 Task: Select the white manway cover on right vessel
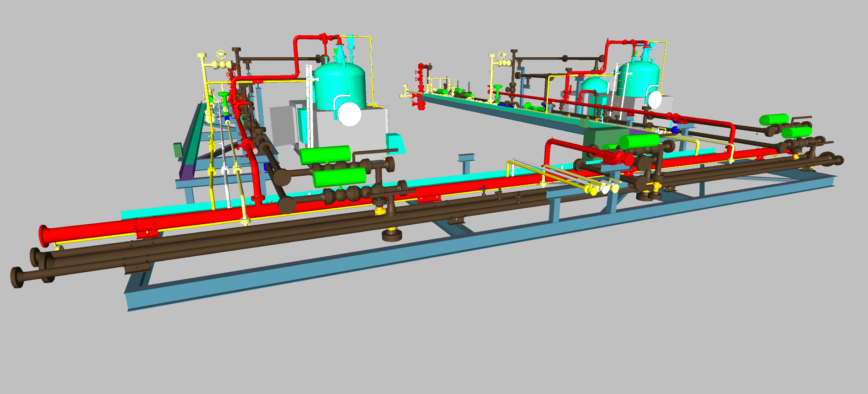pyautogui.click(x=655, y=99)
